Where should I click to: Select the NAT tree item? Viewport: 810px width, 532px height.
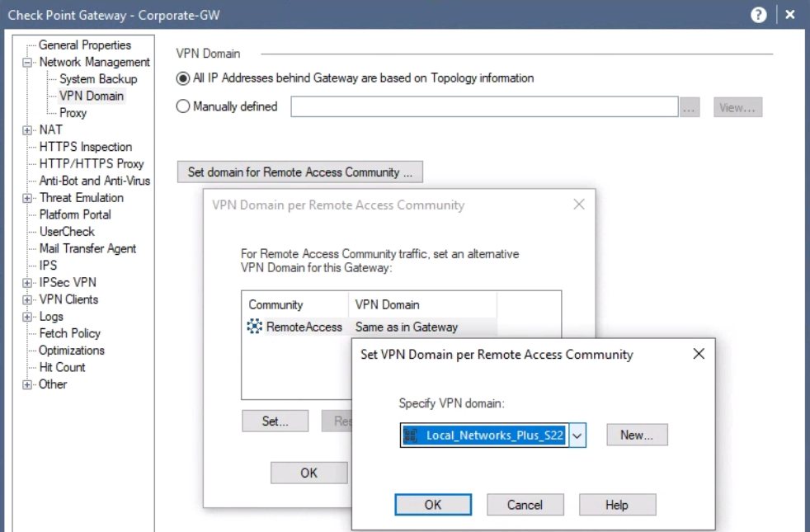50,129
